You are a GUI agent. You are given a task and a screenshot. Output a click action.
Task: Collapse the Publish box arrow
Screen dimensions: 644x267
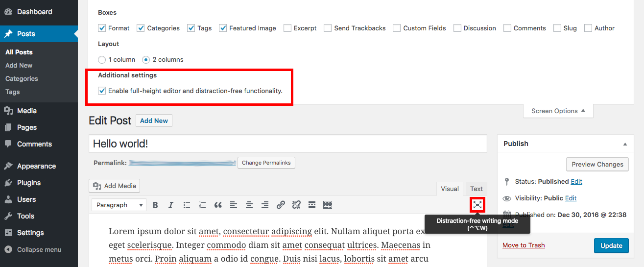click(625, 144)
